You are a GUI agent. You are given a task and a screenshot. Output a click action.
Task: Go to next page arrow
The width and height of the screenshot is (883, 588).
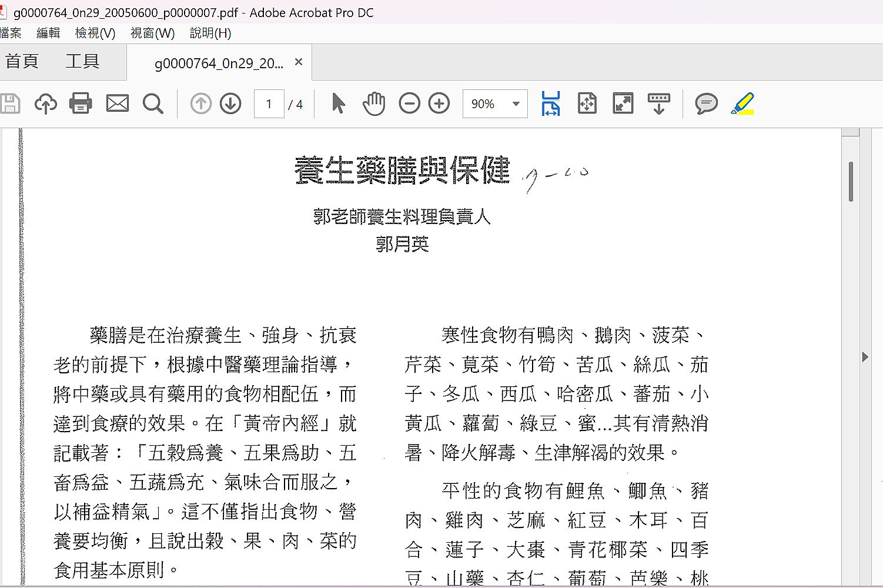coord(230,104)
